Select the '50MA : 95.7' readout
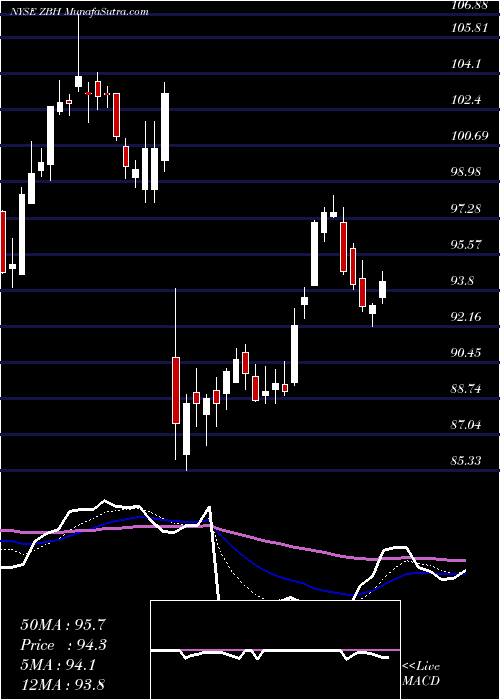Screen dimensions: 500x700 [63, 625]
